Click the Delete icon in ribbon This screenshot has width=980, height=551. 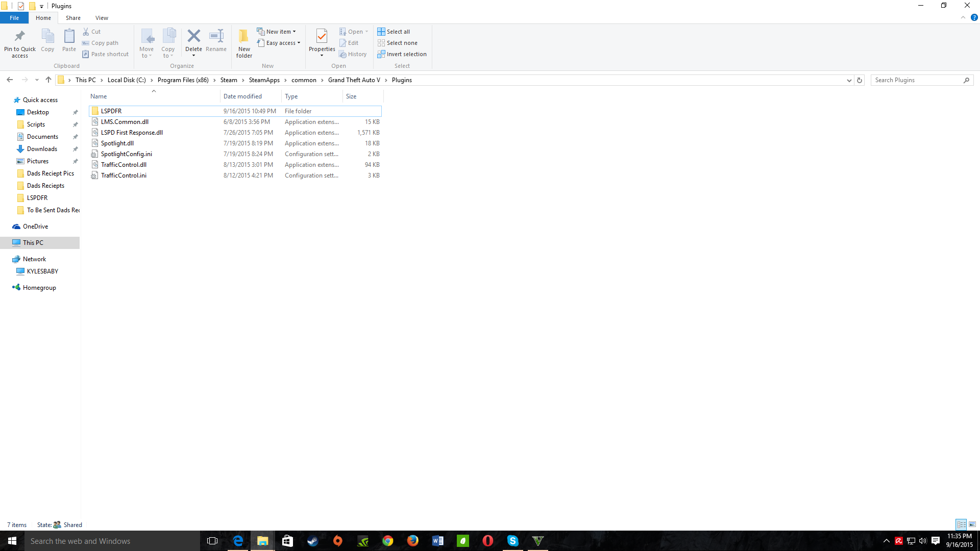pos(193,37)
